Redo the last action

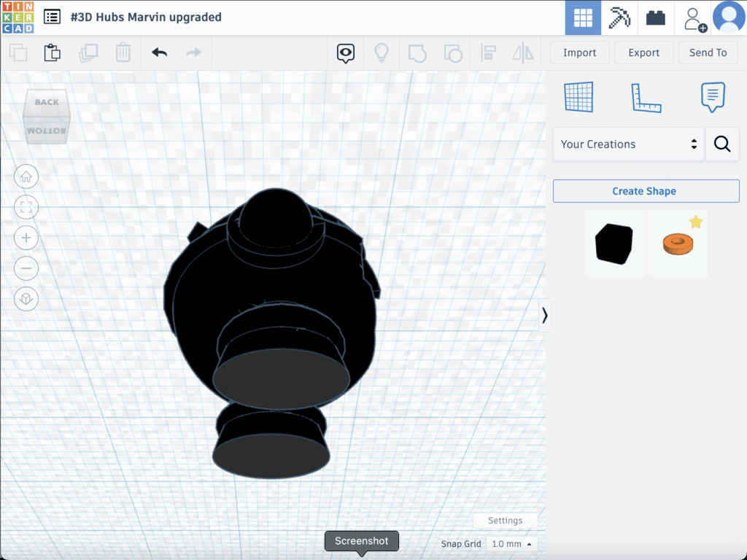point(193,52)
